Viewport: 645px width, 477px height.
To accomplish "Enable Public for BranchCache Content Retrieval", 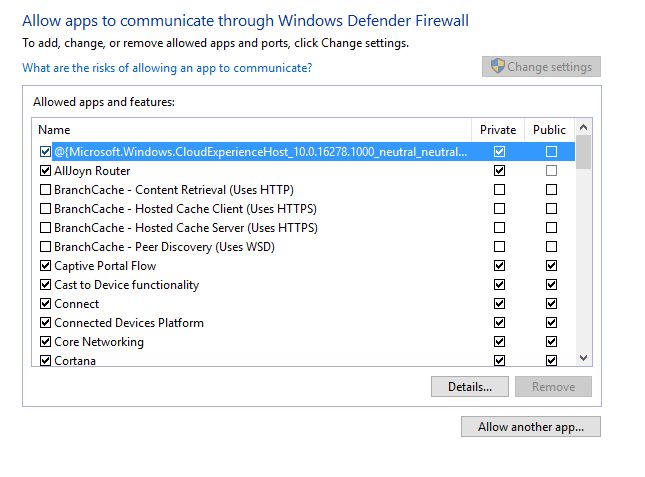I will click(551, 190).
